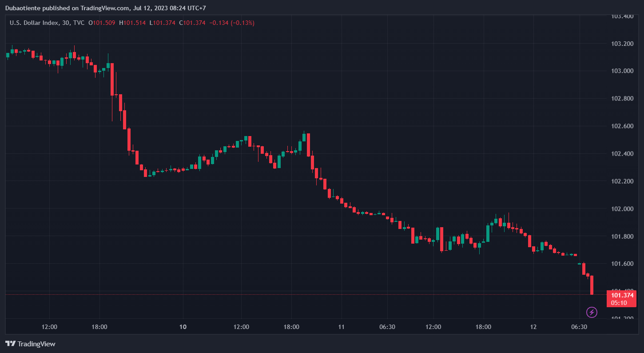Viewport: 644px width, 353px height.
Task: Click the red 101.374 current price label
Action: [x=622, y=295]
